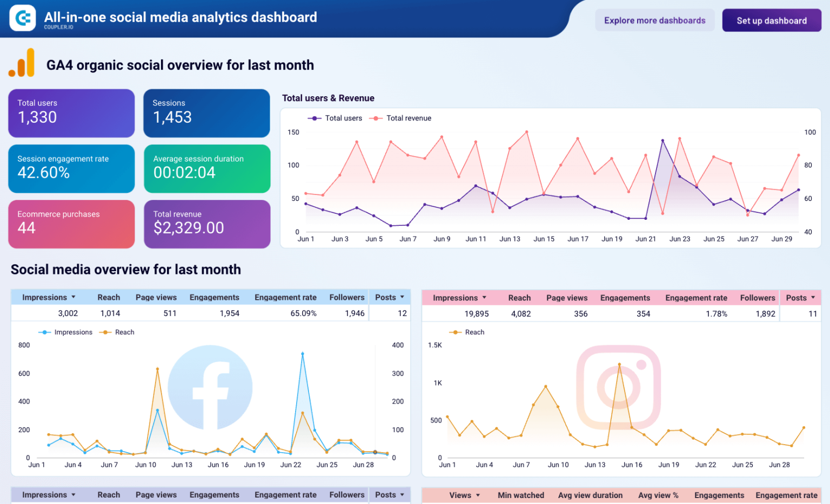Click the Coupler.io logo in the header
The width and height of the screenshot is (830, 504).
click(22, 17)
